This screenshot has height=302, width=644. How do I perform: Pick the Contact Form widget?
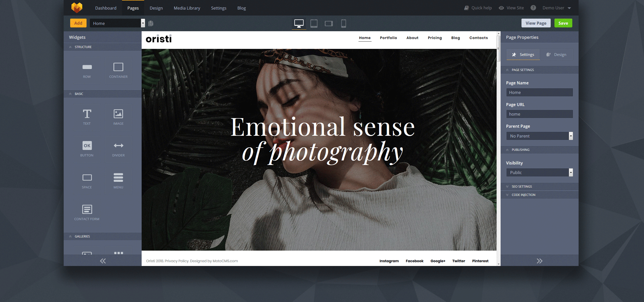[87, 213]
